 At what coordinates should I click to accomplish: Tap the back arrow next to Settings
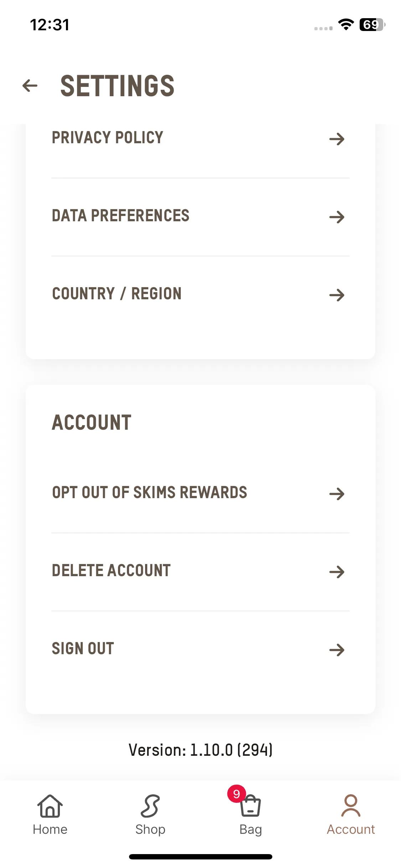pyautogui.click(x=30, y=86)
